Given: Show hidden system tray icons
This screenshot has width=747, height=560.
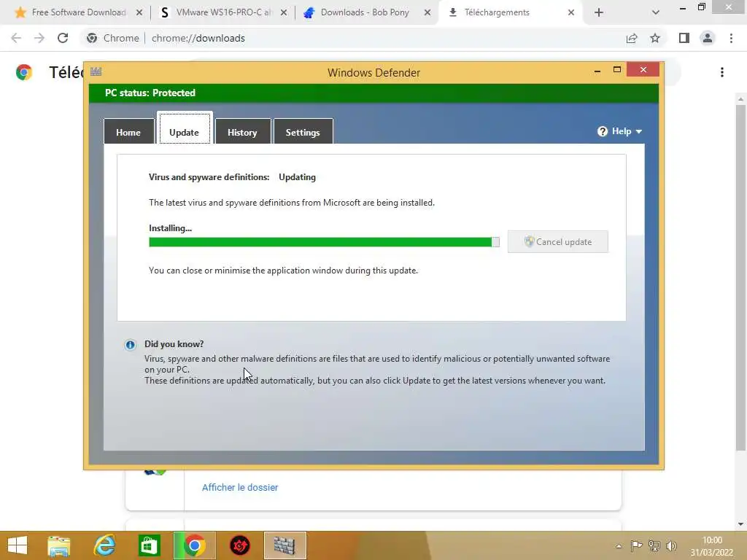Looking at the screenshot, I should pos(619,545).
